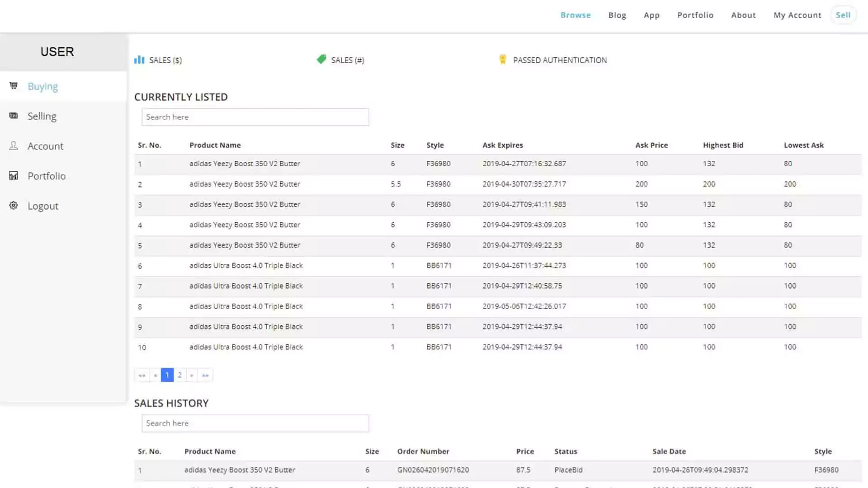This screenshot has height=488, width=868.
Task: Click ask expiry 2019-05-06T12:42:26.017
Action: (x=524, y=306)
